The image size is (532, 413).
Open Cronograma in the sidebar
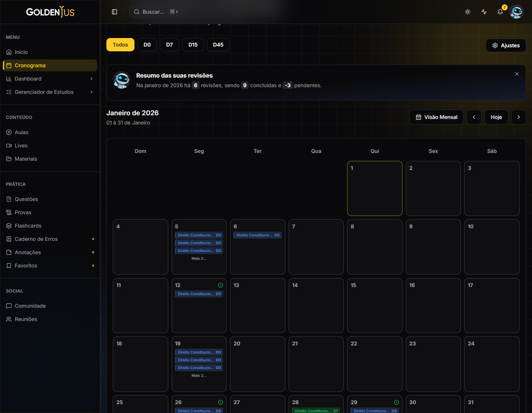pyautogui.click(x=50, y=65)
